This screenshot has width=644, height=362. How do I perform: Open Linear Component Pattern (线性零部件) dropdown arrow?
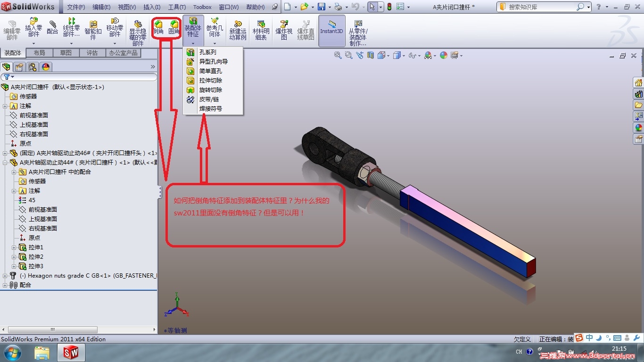[71, 43]
